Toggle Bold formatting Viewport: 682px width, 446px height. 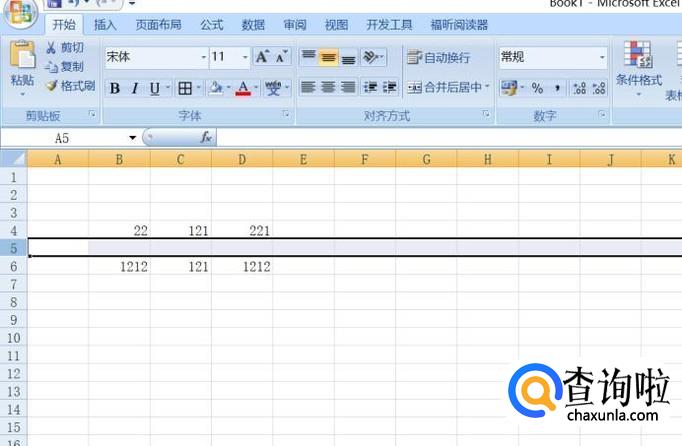[x=115, y=88]
